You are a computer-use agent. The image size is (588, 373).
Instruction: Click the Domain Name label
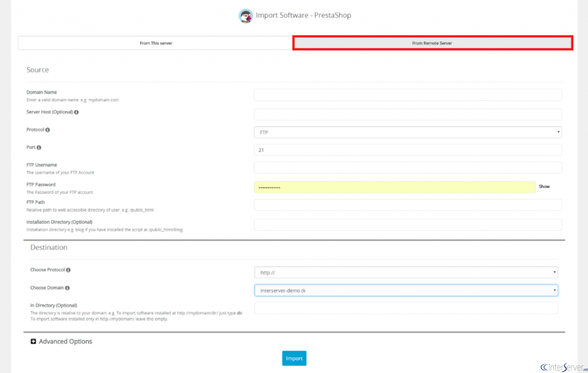coord(41,92)
